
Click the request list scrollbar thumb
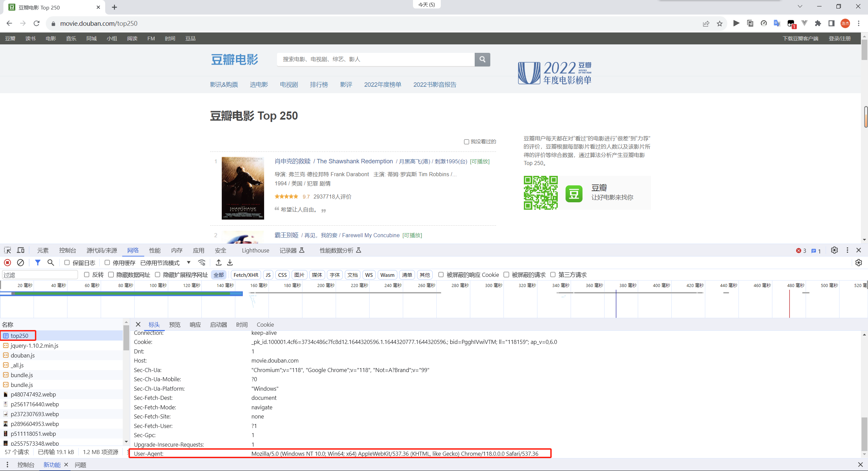(x=126, y=337)
